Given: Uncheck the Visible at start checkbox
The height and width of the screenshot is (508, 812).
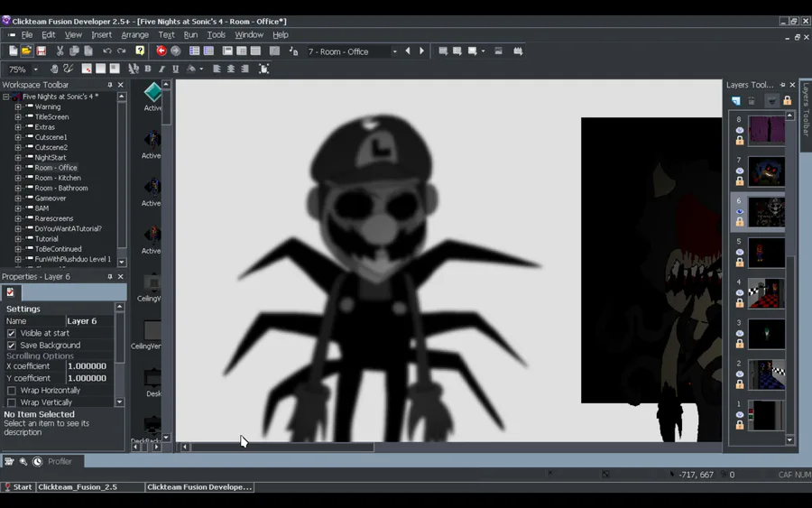Looking at the screenshot, I should click(12, 333).
